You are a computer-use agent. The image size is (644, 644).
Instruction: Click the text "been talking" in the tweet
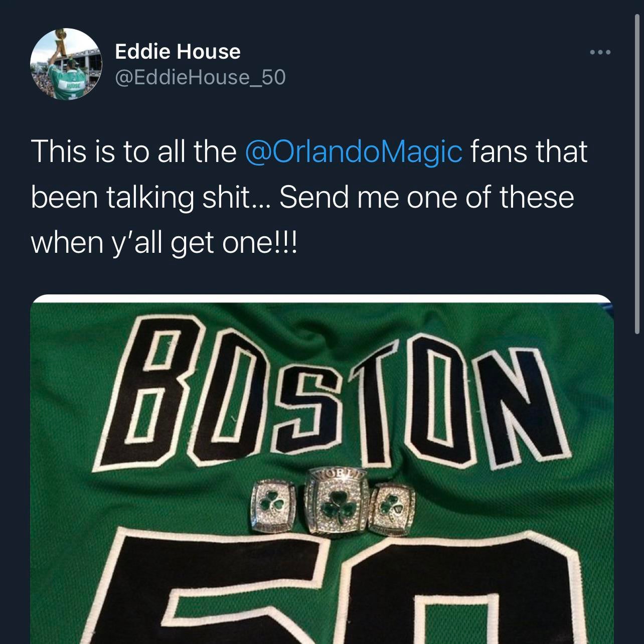[x=112, y=197]
